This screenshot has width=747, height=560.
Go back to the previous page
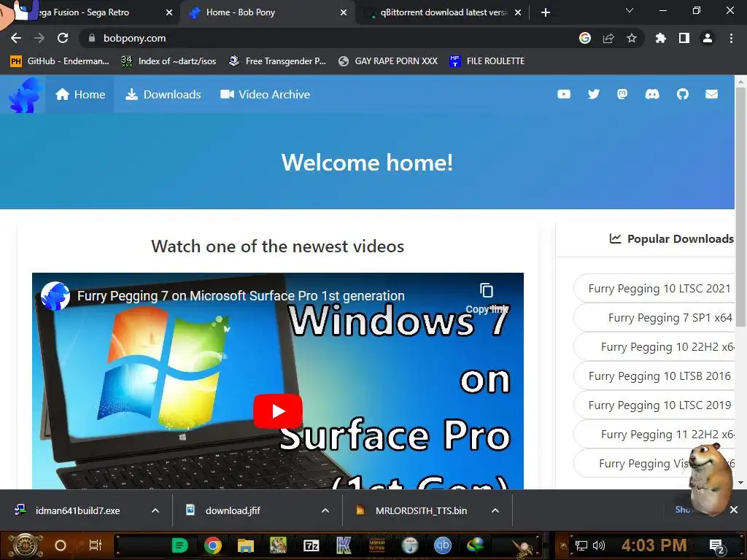(16, 38)
